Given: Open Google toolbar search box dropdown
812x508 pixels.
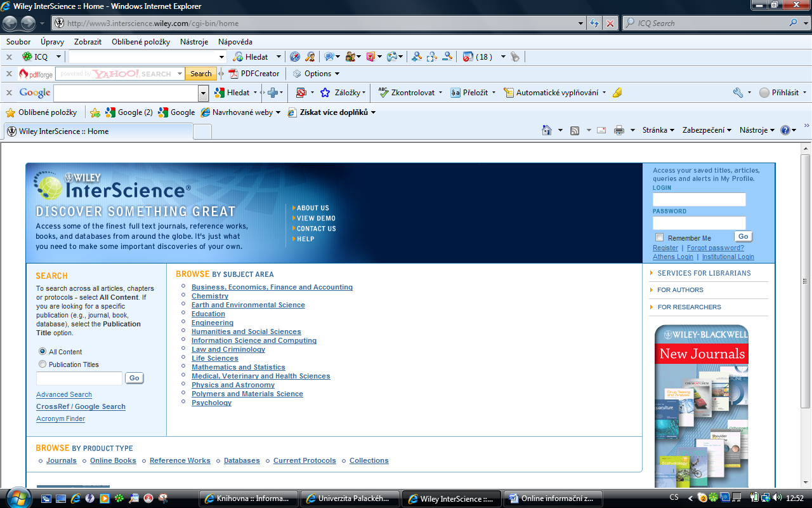Looking at the screenshot, I should 203,93.
